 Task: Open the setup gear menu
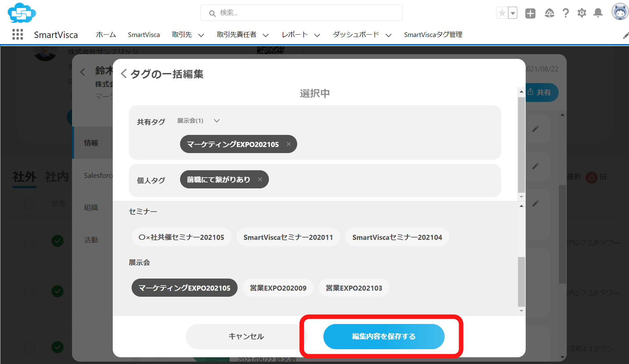pos(582,13)
